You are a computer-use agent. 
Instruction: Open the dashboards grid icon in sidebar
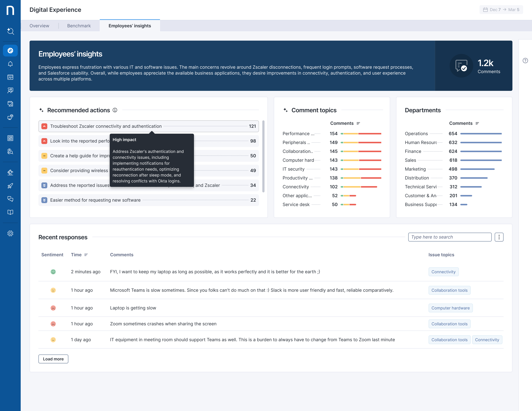(10, 138)
